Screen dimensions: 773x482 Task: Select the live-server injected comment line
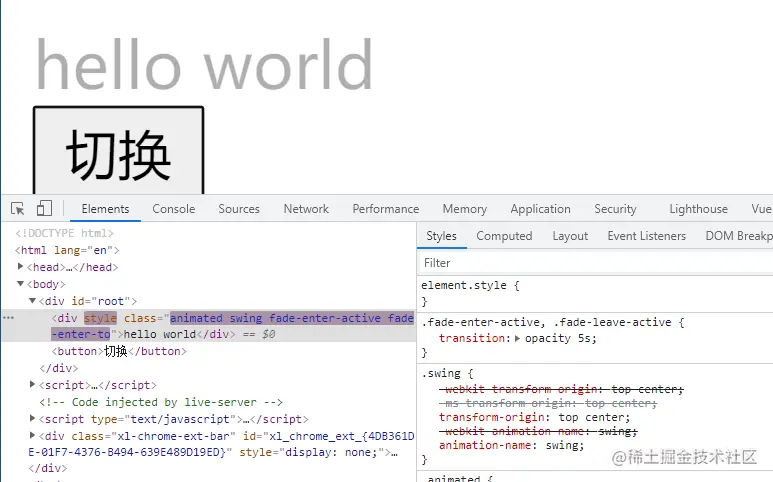tap(161, 402)
